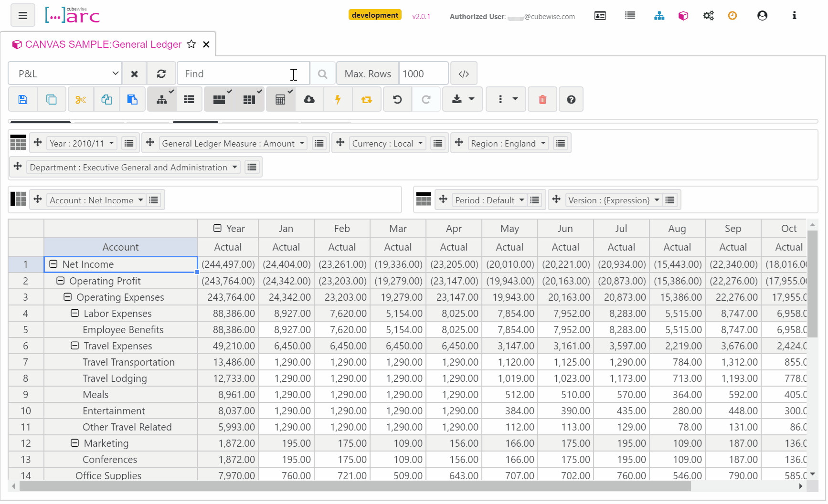This screenshot has width=828, height=504.
Task: Open the P&L view selector
Action: click(x=65, y=74)
